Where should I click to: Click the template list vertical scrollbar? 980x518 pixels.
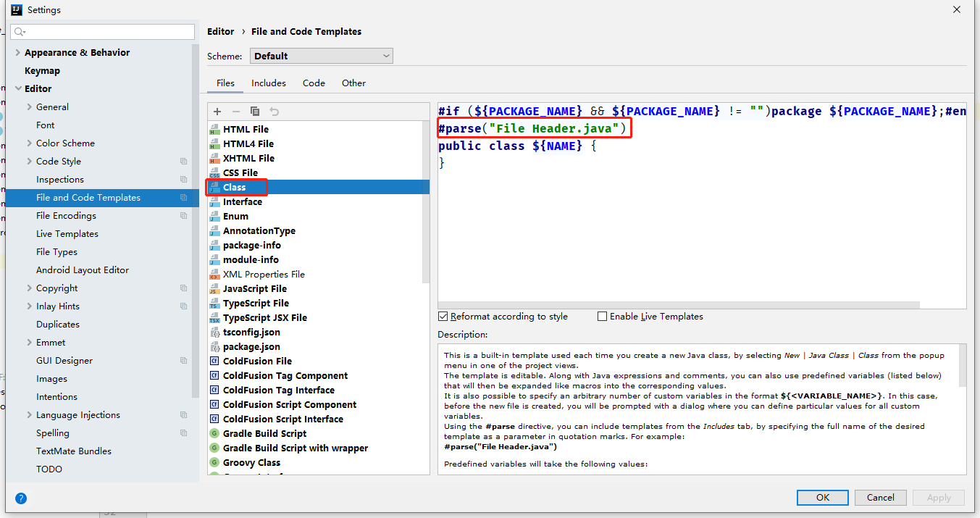click(426, 202)
